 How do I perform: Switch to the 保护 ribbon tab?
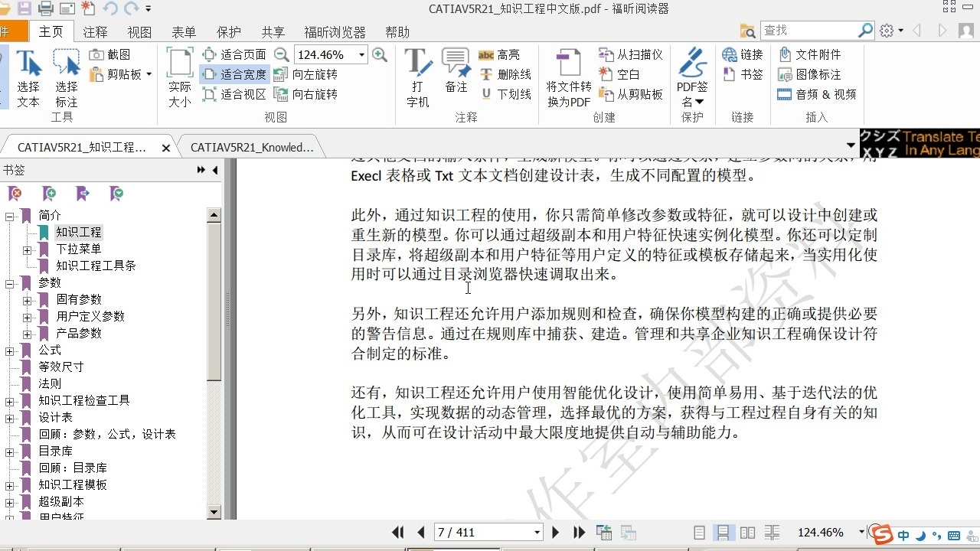click(x=228, y=32)
